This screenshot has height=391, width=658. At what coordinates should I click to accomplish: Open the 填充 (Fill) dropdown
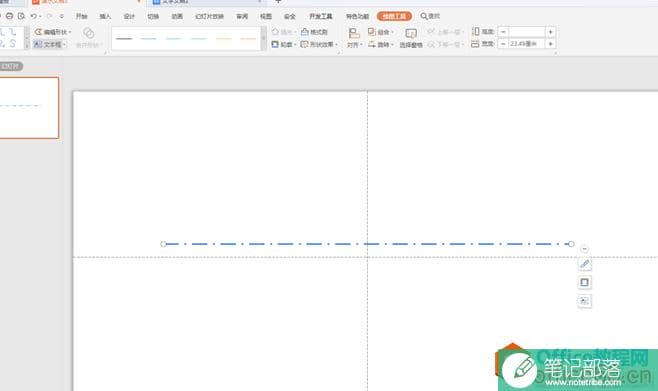click(284, 32)
